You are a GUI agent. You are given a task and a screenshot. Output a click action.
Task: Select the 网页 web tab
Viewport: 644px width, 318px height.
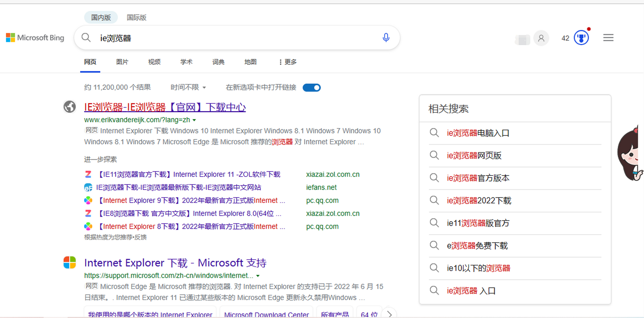(x=90, y=62)
